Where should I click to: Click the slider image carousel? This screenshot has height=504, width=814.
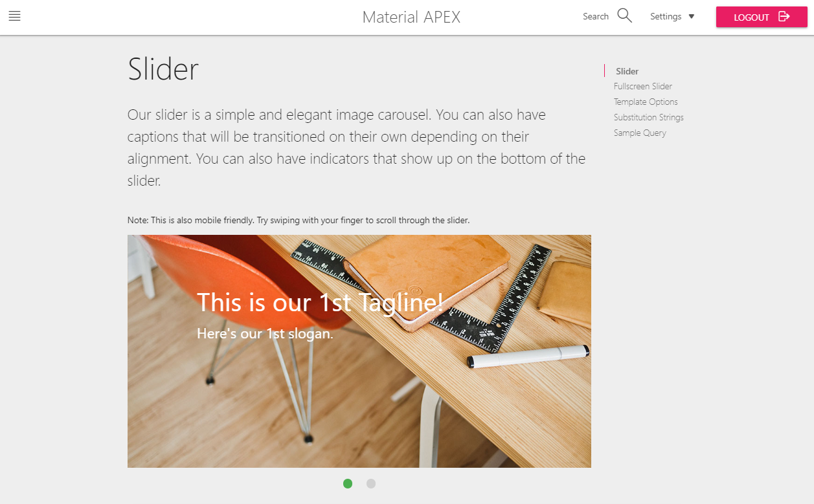[359, 351]
